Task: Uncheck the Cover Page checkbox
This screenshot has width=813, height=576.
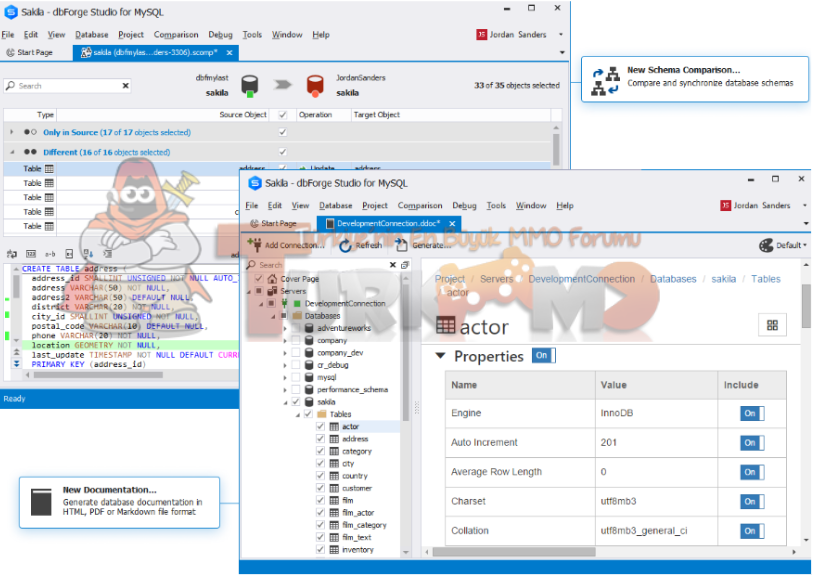Action: pos(259,279)
